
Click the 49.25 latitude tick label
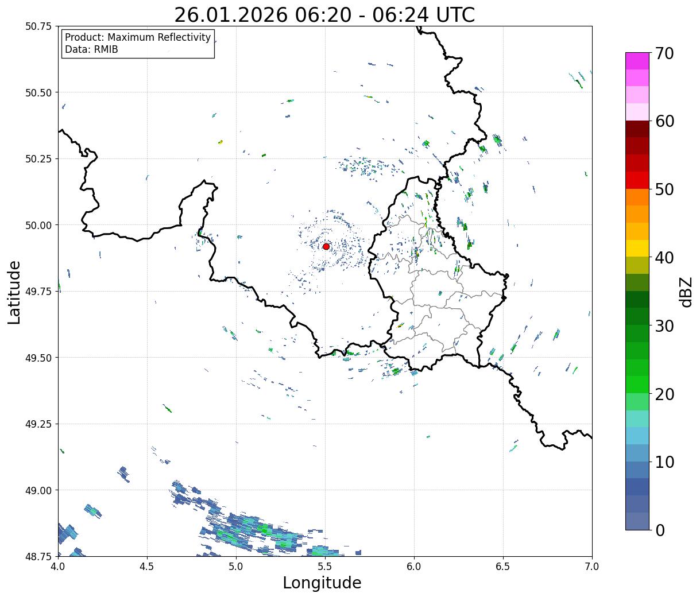[x=38, y=424]
